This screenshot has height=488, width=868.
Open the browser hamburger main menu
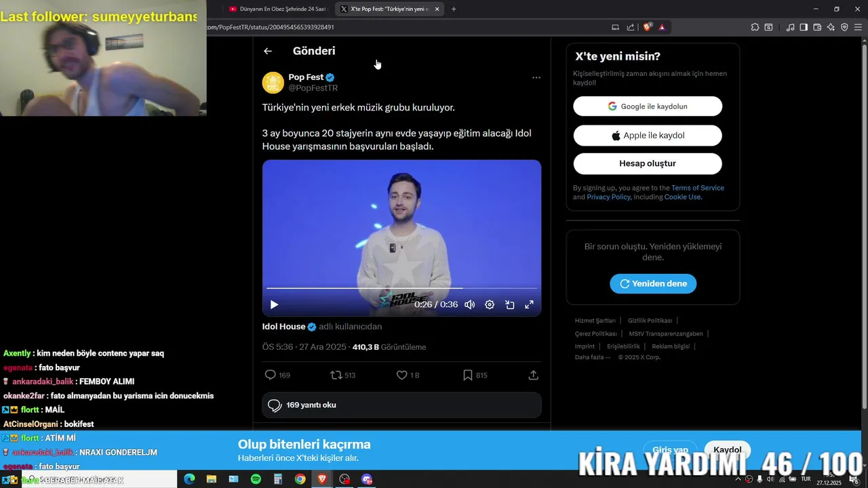coord(858,27)
